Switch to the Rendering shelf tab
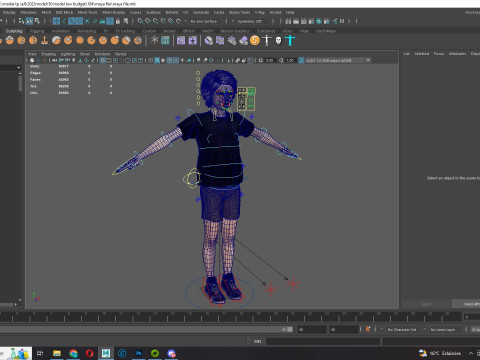The width and height of the screenshot is (480, 360). 87,31
